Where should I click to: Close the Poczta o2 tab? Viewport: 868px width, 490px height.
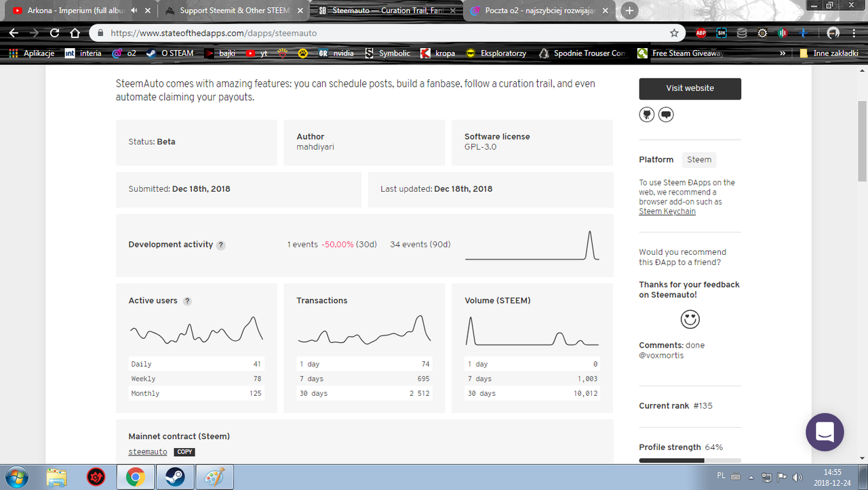pos(606,10)
